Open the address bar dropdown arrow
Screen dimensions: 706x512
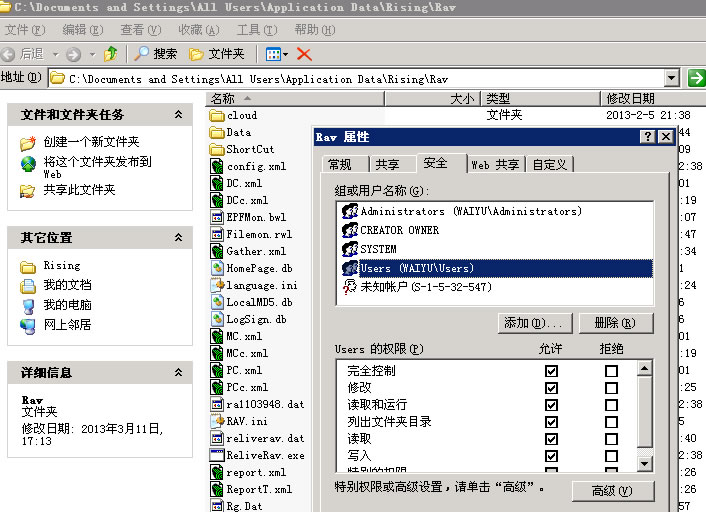click(x=671, y=78)
